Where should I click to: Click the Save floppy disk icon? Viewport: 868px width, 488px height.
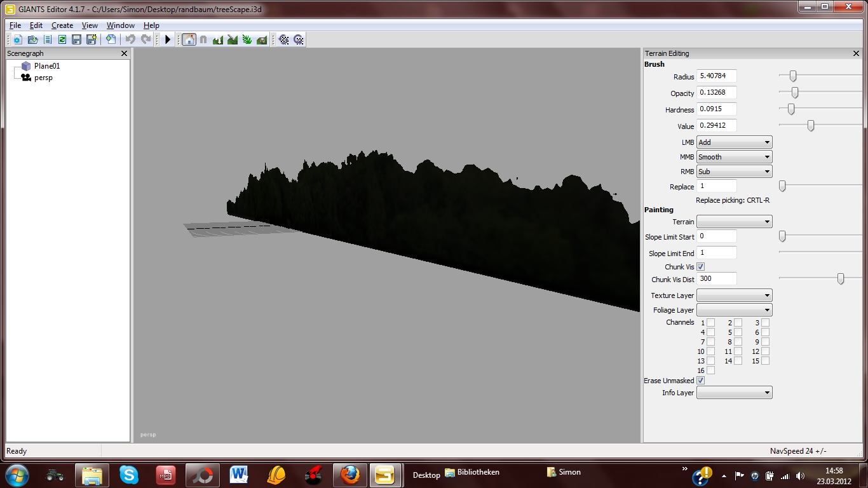[77, 39]
